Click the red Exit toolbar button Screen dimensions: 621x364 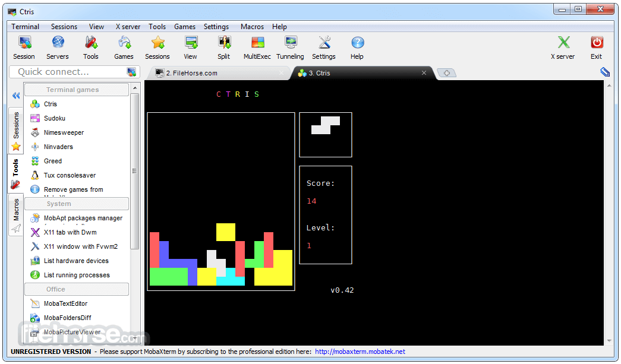(x=597, y=48)
